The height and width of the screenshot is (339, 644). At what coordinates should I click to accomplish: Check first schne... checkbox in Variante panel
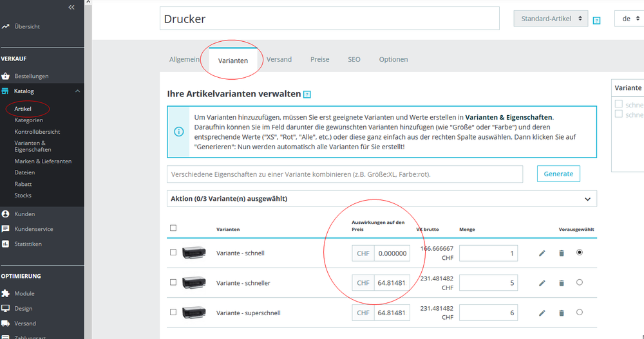pyautogui.click(x=618, y=104)
